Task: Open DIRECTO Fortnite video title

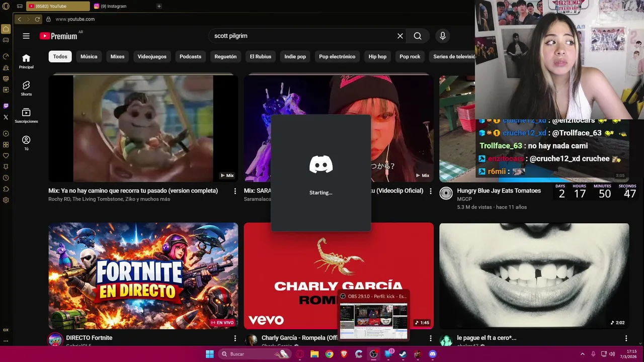Action: pyautogui.click(x=89, y=338)
